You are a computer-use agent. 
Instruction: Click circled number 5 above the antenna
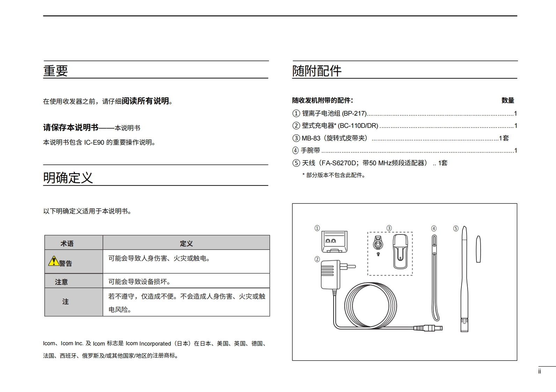coord(456,228)
